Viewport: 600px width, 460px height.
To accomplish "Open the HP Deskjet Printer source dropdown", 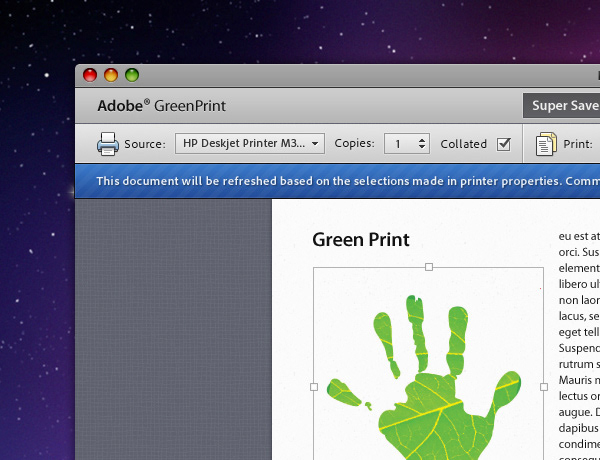I will 250,144.
